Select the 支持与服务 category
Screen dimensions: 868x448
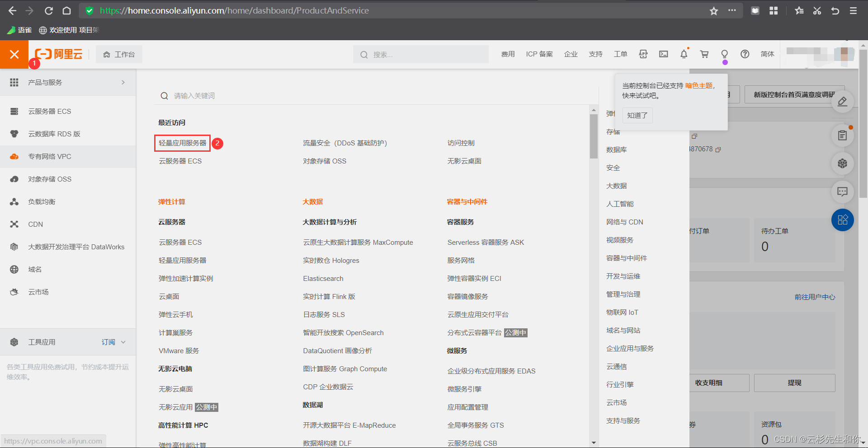tap(623, 420)
